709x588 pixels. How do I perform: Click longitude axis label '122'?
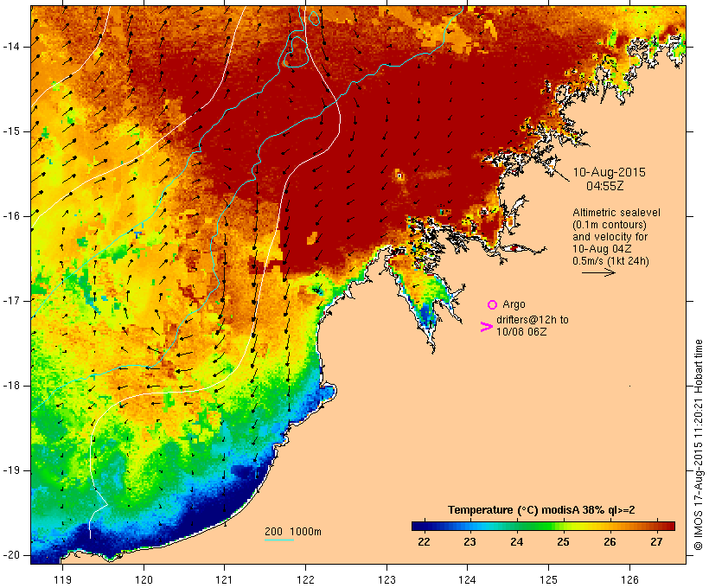point(306,579)
